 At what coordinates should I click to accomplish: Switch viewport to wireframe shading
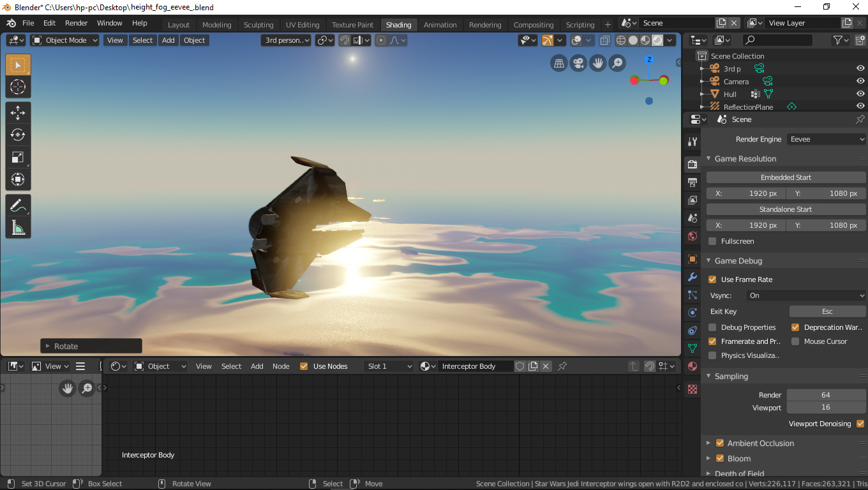(x=620, y=40)
